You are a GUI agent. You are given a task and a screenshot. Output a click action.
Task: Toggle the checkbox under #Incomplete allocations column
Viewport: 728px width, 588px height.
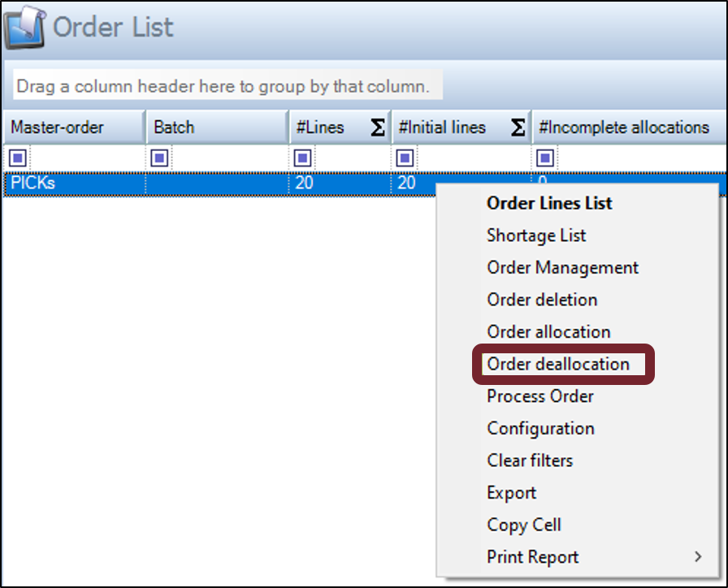[x=544, y=158]
